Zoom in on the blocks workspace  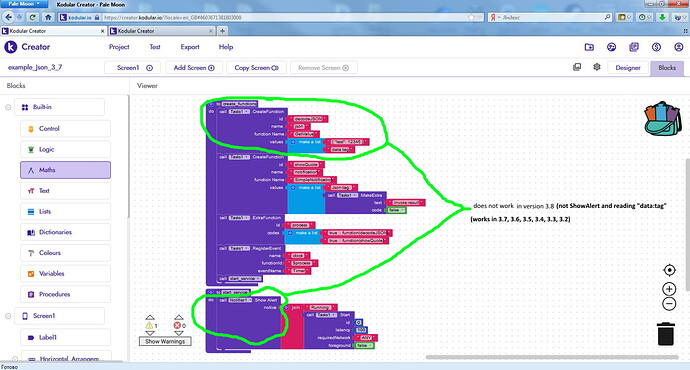click(669, 289)
